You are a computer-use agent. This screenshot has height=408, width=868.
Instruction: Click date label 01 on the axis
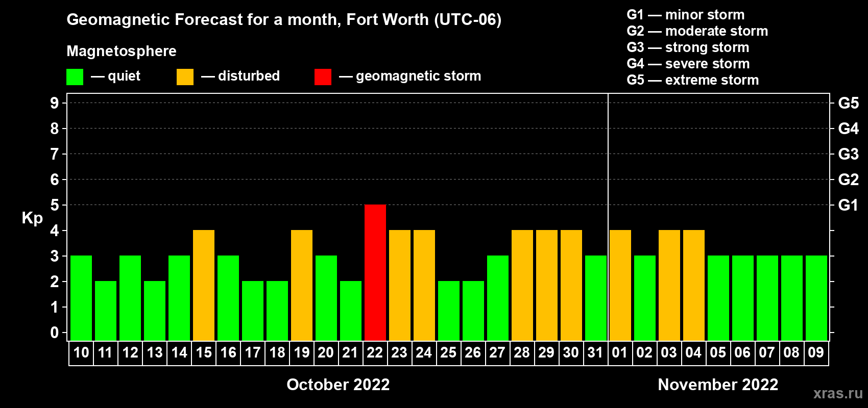[620, 353]
